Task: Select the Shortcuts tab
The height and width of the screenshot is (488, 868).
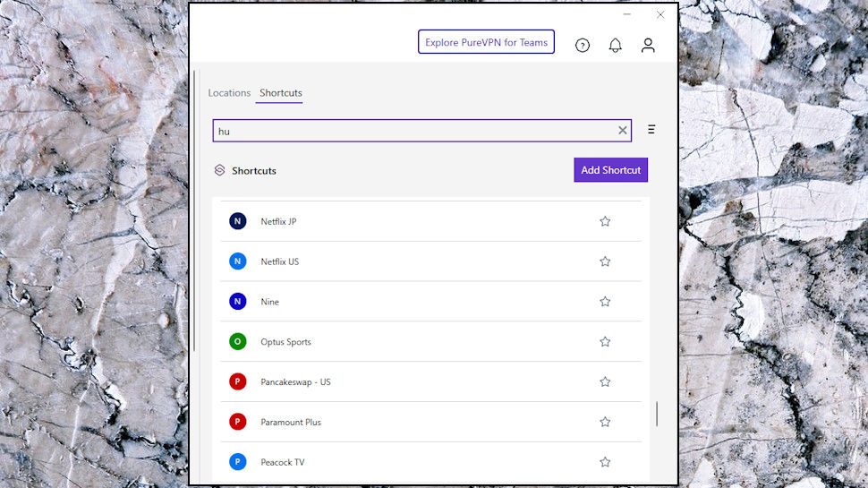Action: (281, 93)
